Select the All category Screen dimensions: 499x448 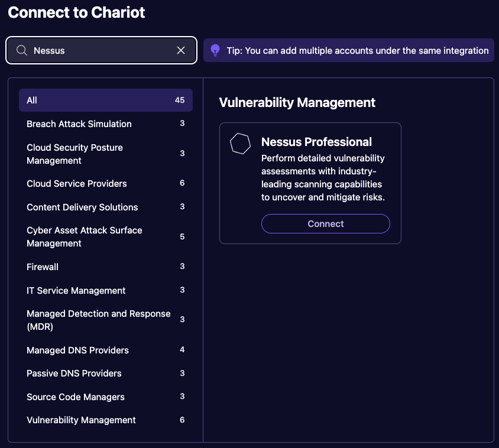pyautogui.click(x=106, y=100)
